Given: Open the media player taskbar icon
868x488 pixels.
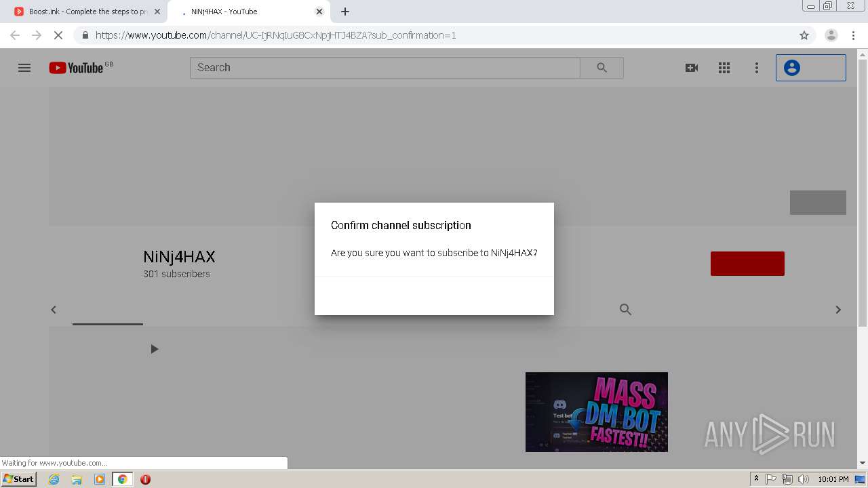Looking at the screenshot, I should click(x=100, y=479).
